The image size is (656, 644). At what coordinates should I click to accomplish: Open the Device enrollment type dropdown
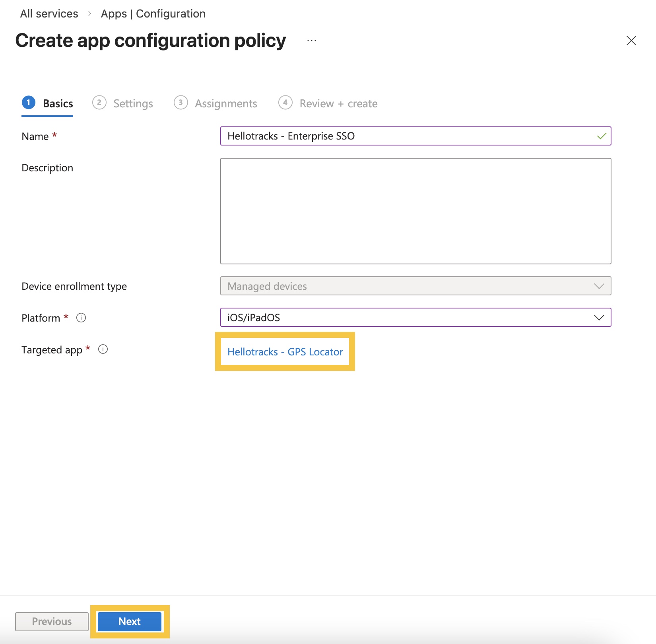pos(415,286)
